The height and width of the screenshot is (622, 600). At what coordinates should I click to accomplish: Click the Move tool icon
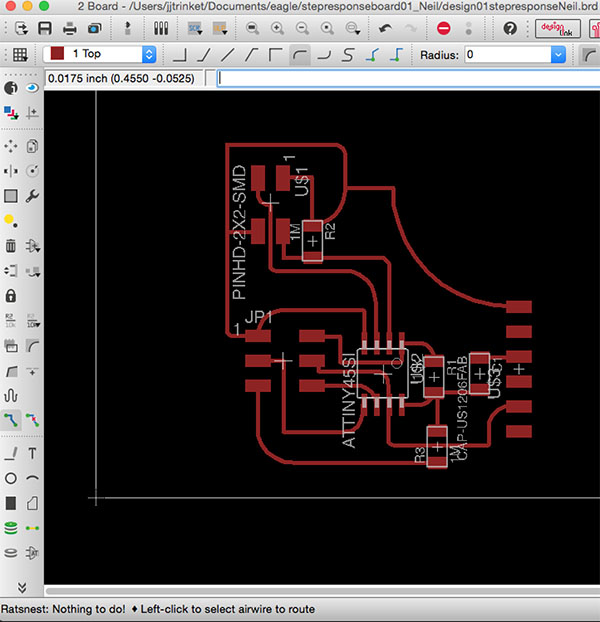pyautogui.click(x=11, y=146)
